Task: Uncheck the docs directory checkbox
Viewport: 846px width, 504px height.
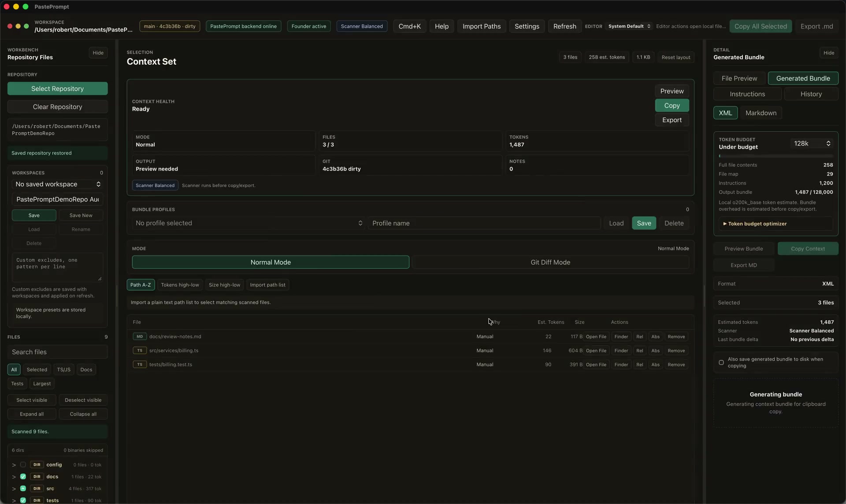Action: [x=23, y=477]
